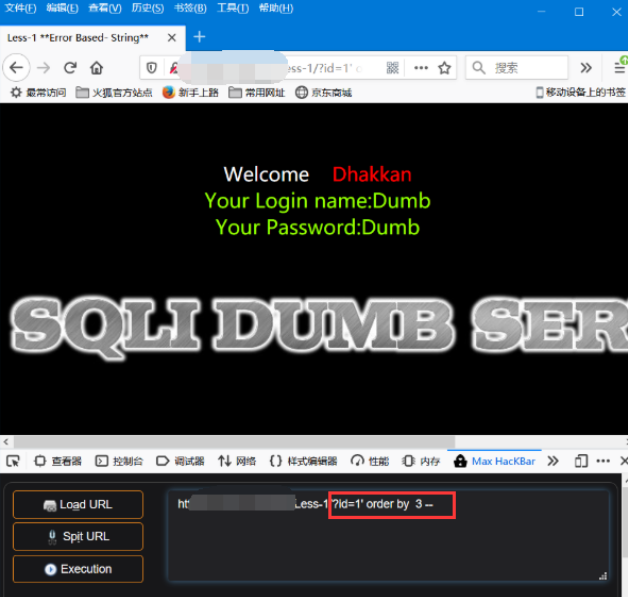
Task: Toggle responsive design mode icon
Action: tap(581, 461)
